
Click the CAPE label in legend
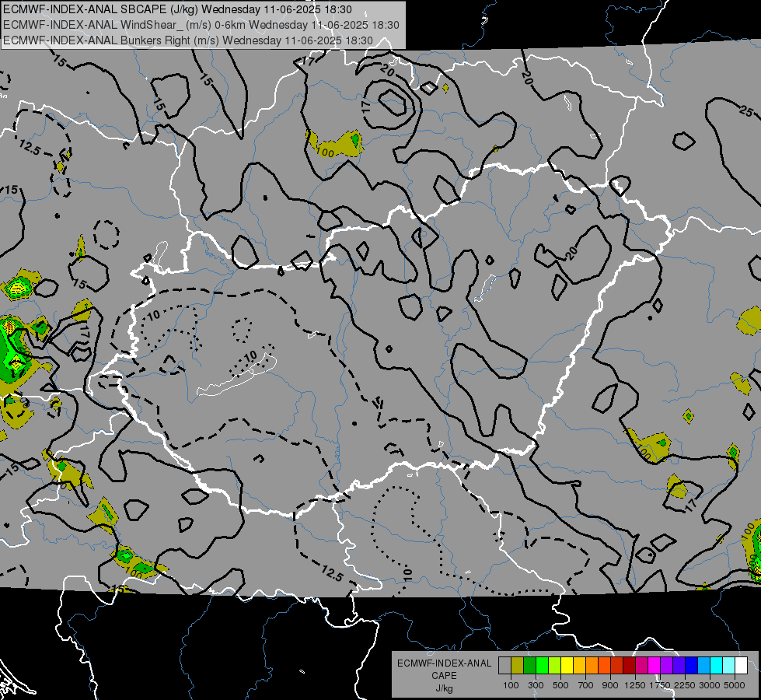pos(444,676)
